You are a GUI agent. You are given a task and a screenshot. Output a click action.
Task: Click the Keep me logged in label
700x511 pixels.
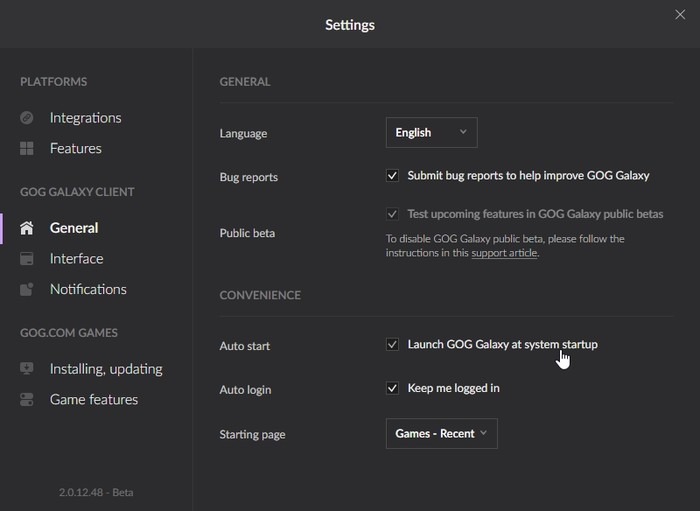(x=454, y=388)
